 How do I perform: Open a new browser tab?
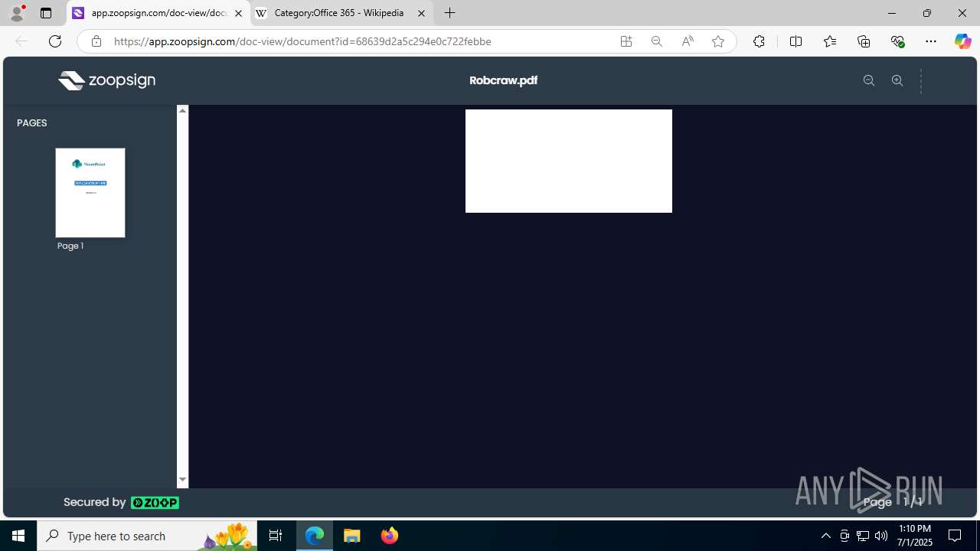(450, 13)
